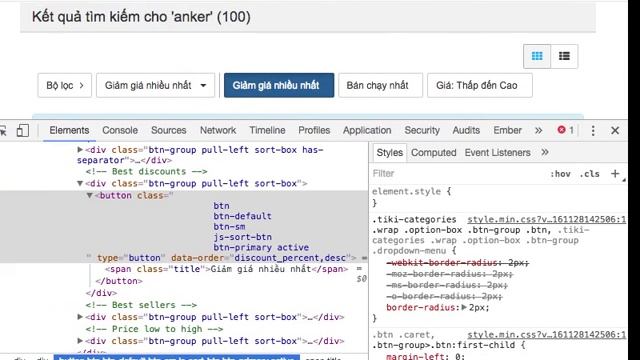
Task: Switch to the Elements tab
Action: click(x=69, y=130)
